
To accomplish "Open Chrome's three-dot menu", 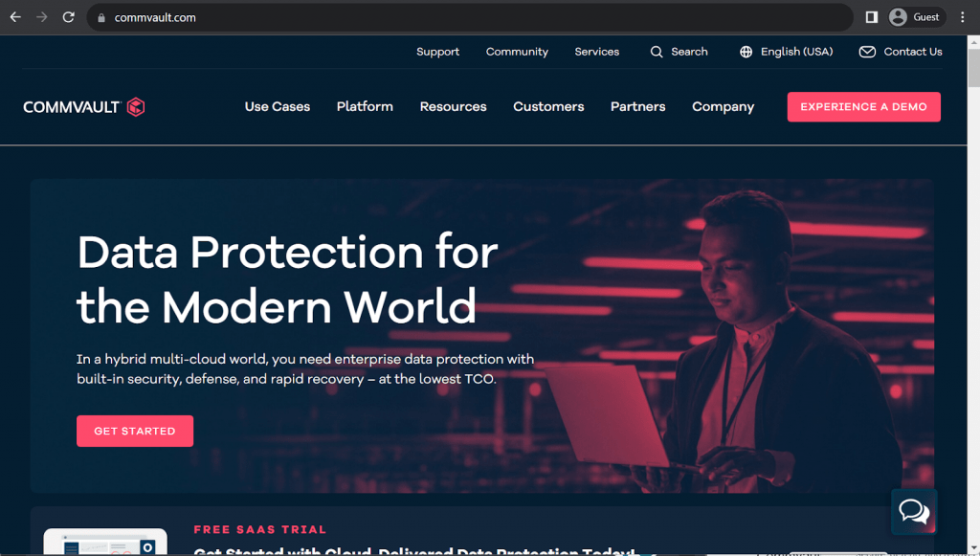I will pyautogui.click(x=963, y=17).
